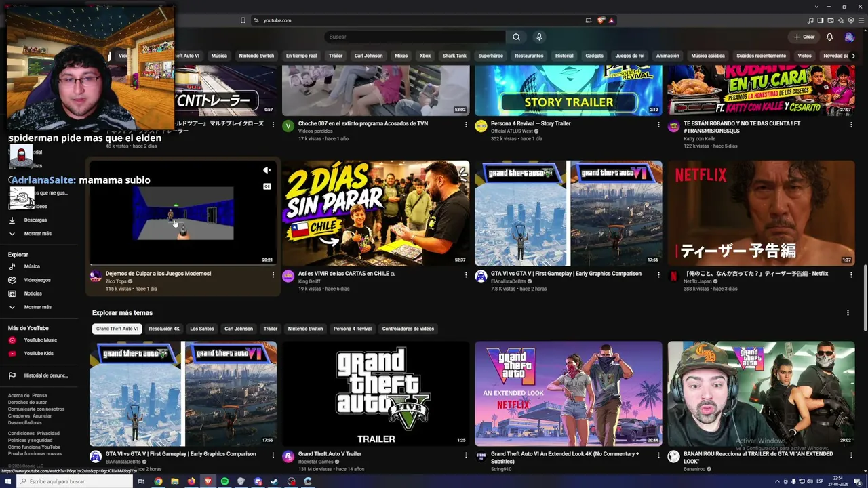Open the Bananirou channel avatar
This screenshot has height=488, width=868.
673,457
